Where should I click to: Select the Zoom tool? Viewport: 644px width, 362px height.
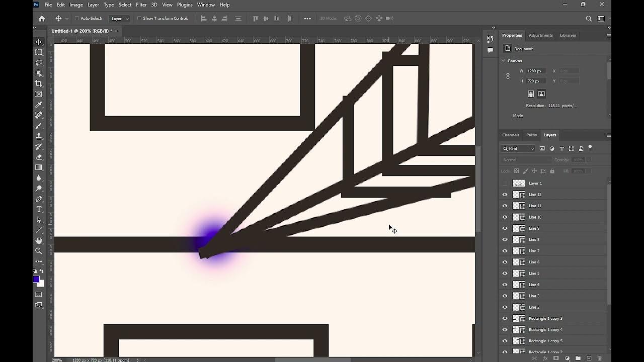point(39,251)
